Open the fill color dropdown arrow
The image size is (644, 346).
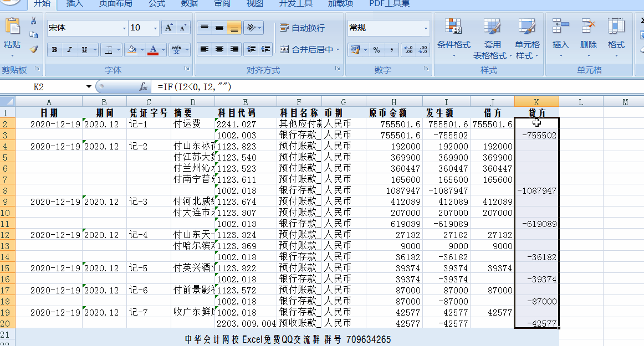coord(142,50)
